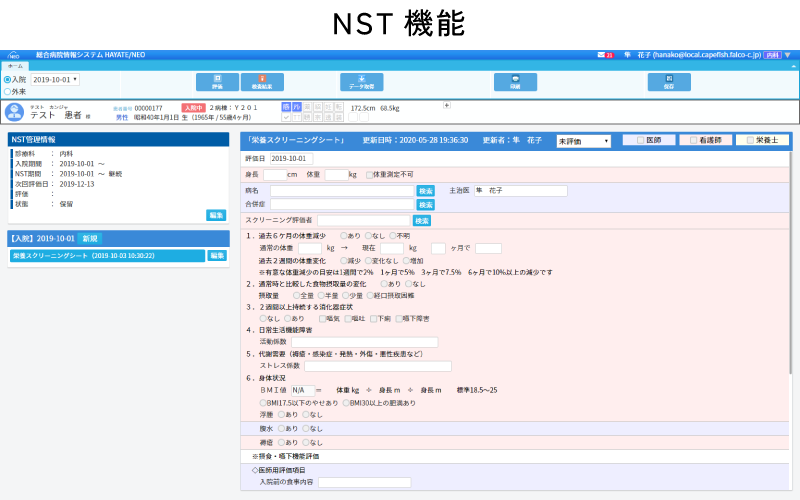
Task: Click the patient avatar icon
Action: (x=14, y=112)
